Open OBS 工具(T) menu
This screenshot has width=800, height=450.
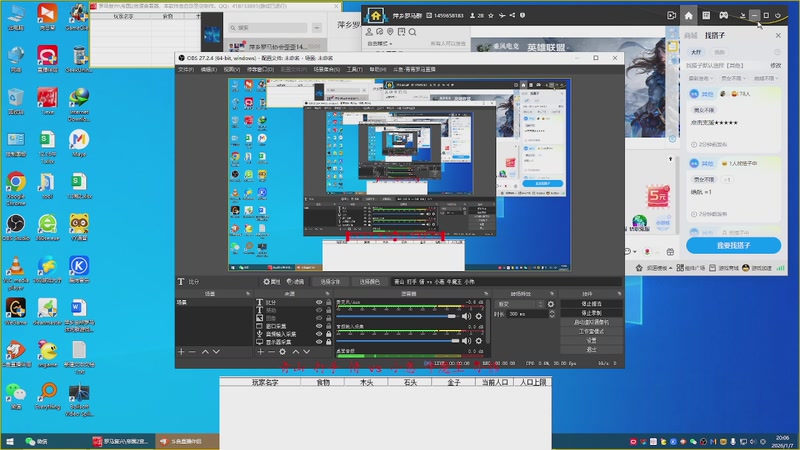355,69
